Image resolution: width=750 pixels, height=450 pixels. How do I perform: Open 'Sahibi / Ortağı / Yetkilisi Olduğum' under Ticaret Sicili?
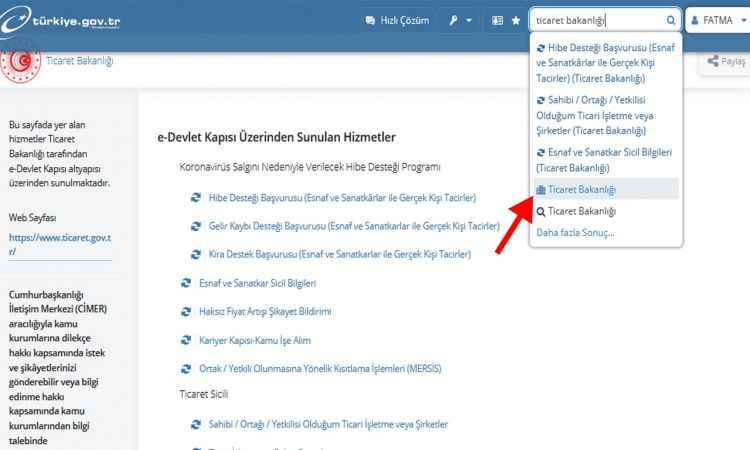pos(328,424)
